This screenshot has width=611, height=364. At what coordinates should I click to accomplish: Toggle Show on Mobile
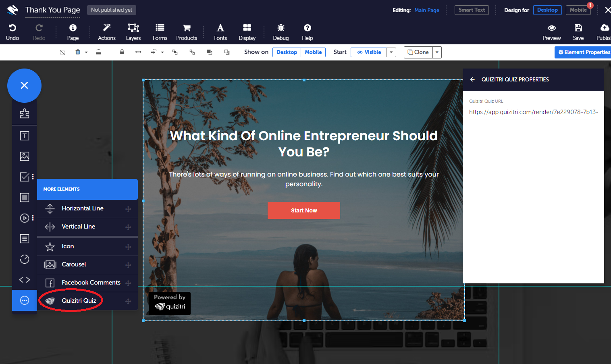tap(313, 52)
